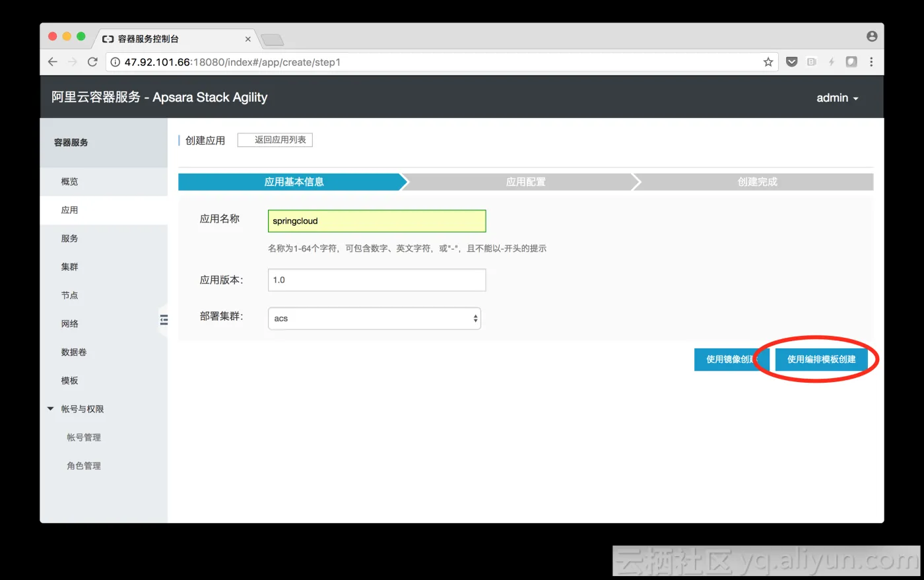Open a new browser tab
The height and width of the screenshot is (580, 924).
click(x=272, y=40)
